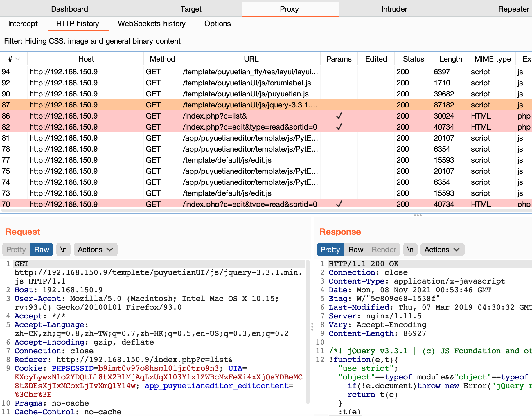Open the Intruder tab
532x416 pixels.
394,9
